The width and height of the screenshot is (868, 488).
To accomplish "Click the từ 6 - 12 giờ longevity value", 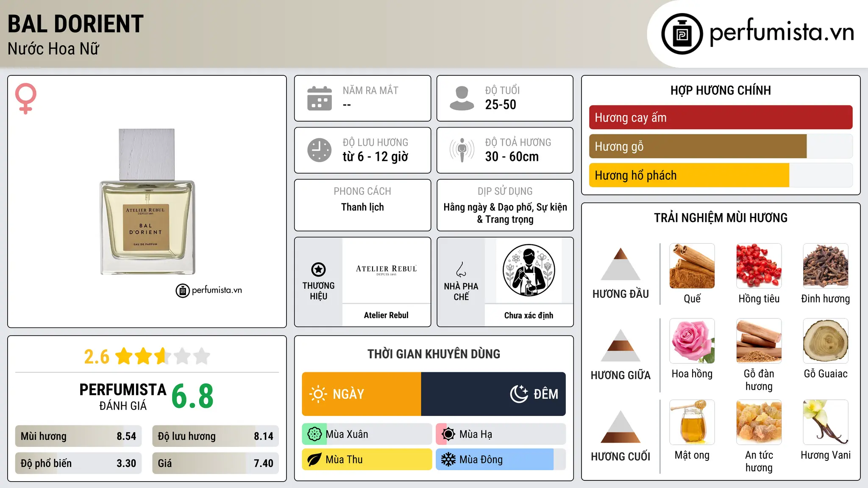I will 376,157.
